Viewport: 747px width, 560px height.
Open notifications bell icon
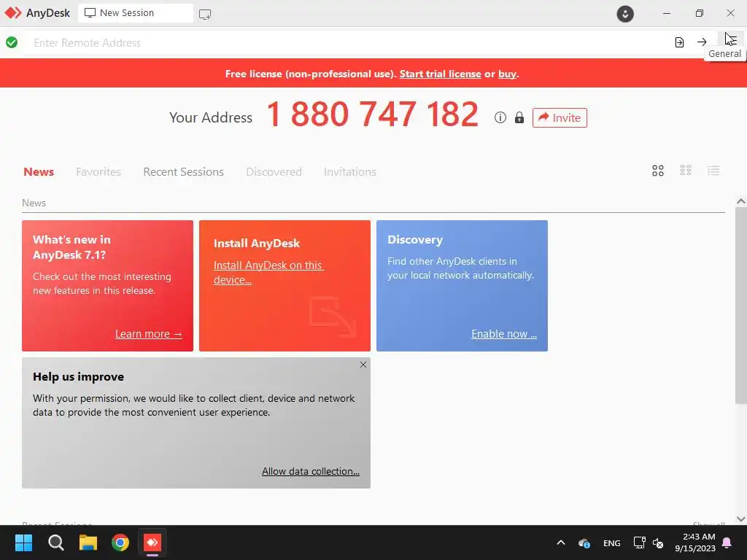coord(727,542)
